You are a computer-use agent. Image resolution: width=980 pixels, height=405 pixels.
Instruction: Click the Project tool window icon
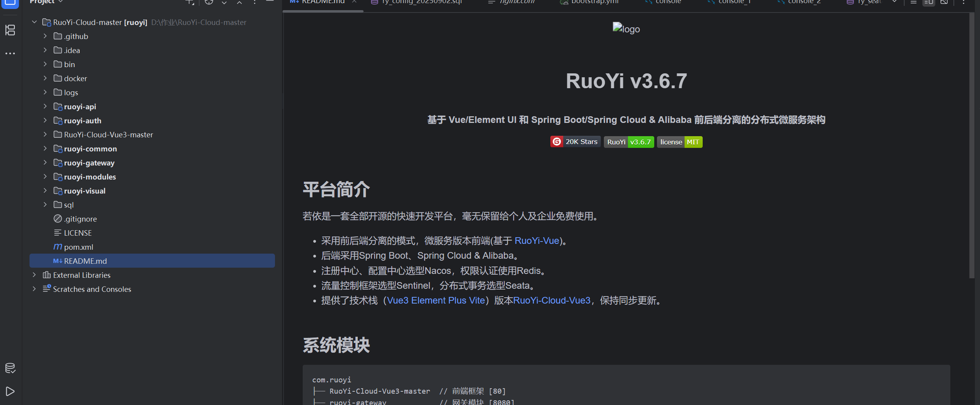[10, 2]
